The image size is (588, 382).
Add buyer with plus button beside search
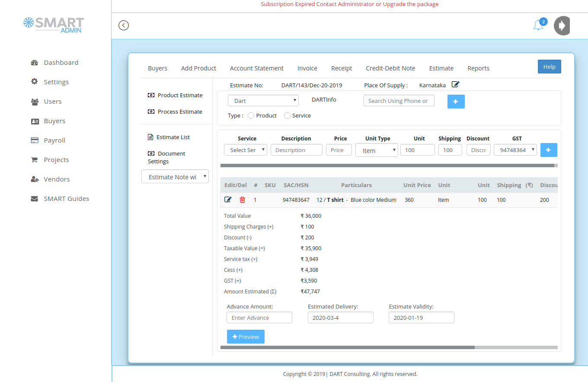[456, 101]
